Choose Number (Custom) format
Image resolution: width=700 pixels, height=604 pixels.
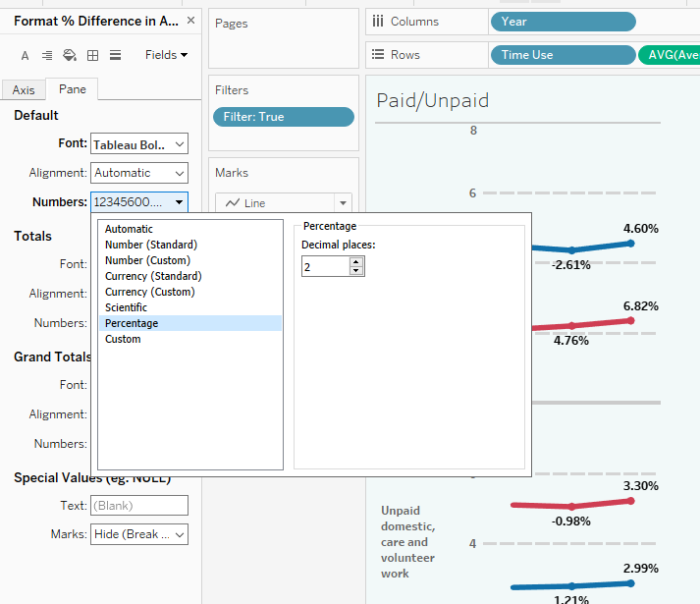click(190, 260)
